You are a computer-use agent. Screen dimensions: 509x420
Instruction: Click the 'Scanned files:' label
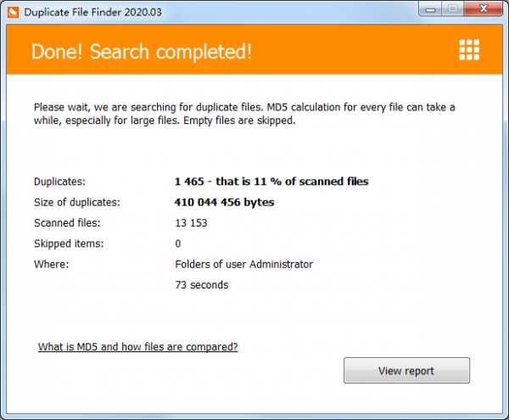(67, 223)
